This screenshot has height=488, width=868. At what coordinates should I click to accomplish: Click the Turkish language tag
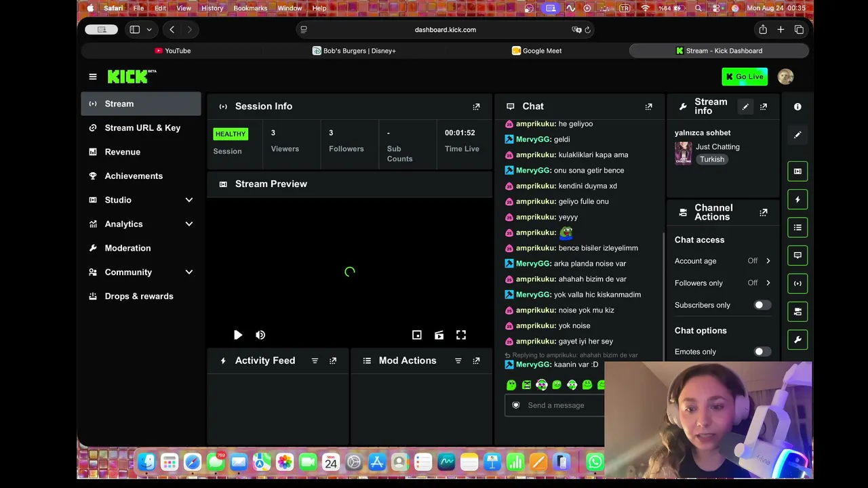712,159
